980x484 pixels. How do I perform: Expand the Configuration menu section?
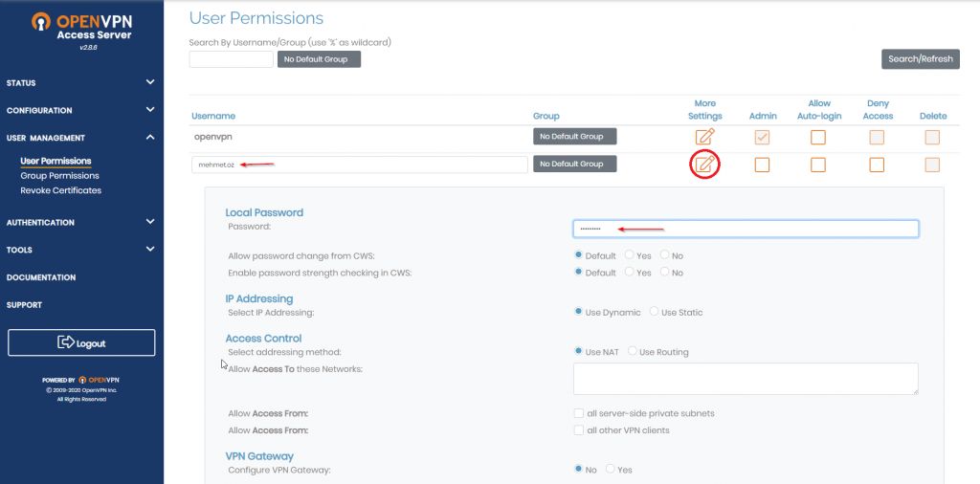(81, 110)
